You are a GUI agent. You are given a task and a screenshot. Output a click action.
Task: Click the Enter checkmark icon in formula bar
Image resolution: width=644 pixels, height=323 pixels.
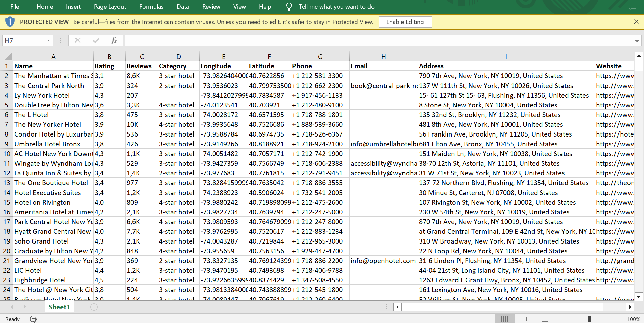(x=96, y=41)
